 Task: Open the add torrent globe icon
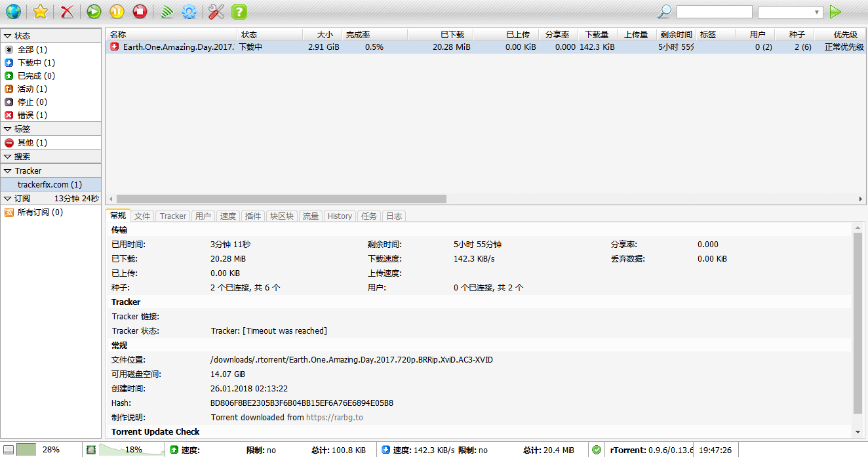coord(12,11)
